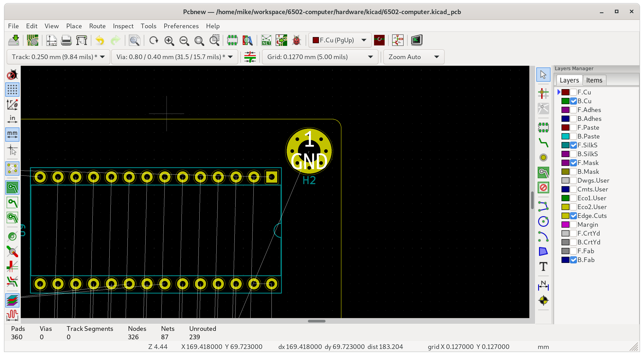
Task: Open the Design Rules Check ladybug icon
Action: 296,40
